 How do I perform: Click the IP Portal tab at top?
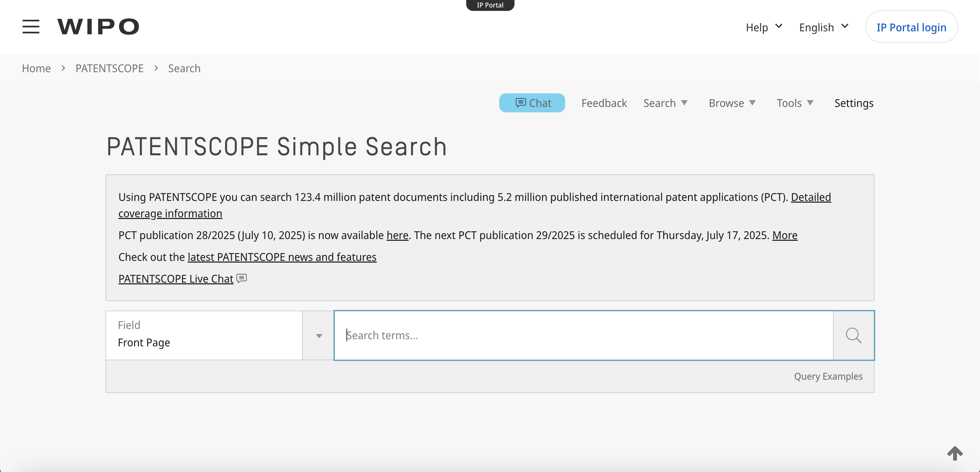point(490,5)
